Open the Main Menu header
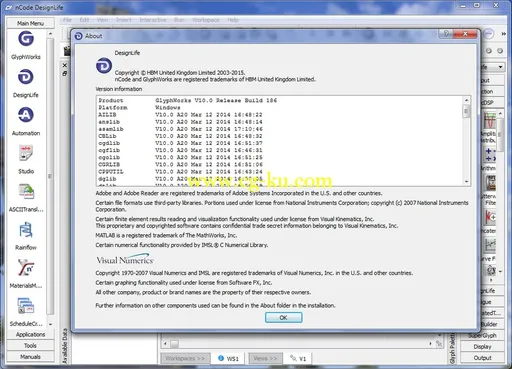This screenshot has width=512, height=369. click(30, 23)
